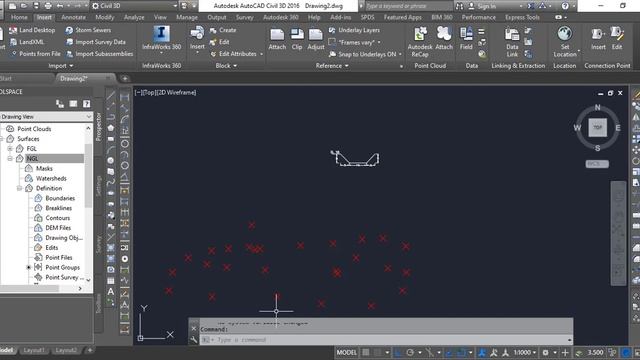Select the Contours tree item
This screenshot has width=640, height=360.
58,218
